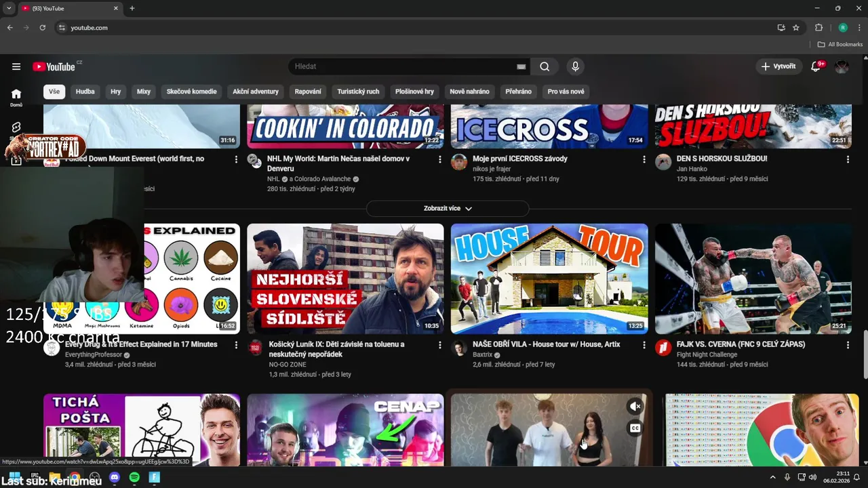Screen dimensions: 868x488
Task: Open Chrome tab search dropdown arrow
Action: pos(9,8)
